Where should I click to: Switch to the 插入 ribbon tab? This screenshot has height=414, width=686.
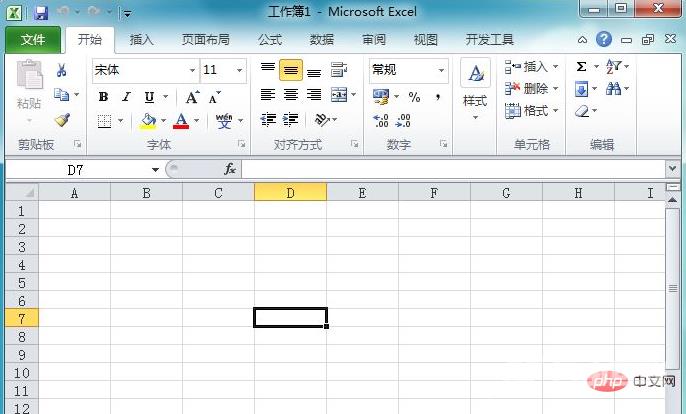pyautogui.click(x=142, y=40)
